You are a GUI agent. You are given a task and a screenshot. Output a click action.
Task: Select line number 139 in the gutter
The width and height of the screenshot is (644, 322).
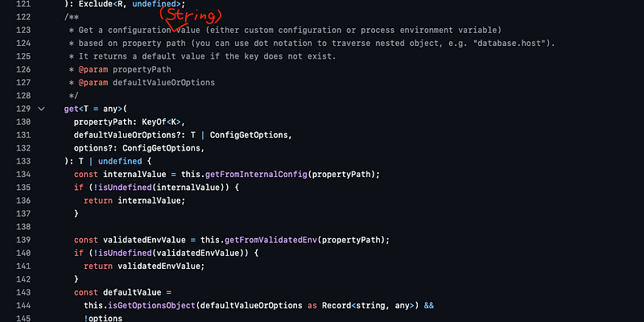(23, 240)
